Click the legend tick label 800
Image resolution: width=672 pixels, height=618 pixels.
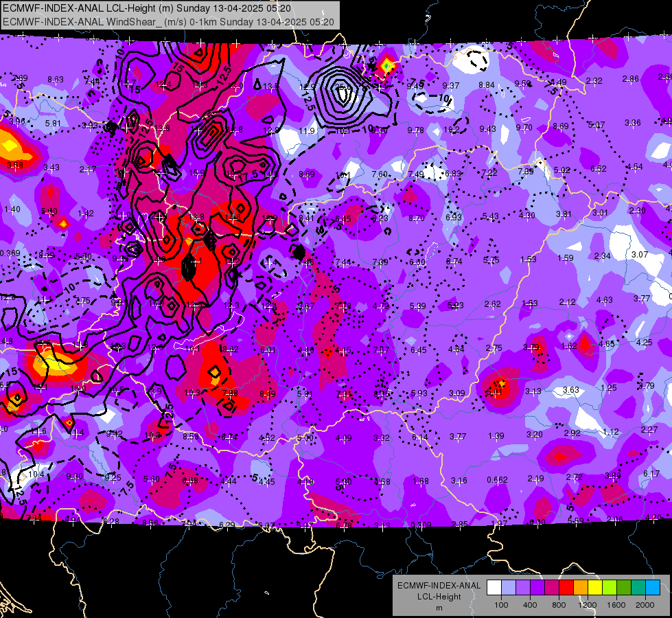(x=559, y=605)
